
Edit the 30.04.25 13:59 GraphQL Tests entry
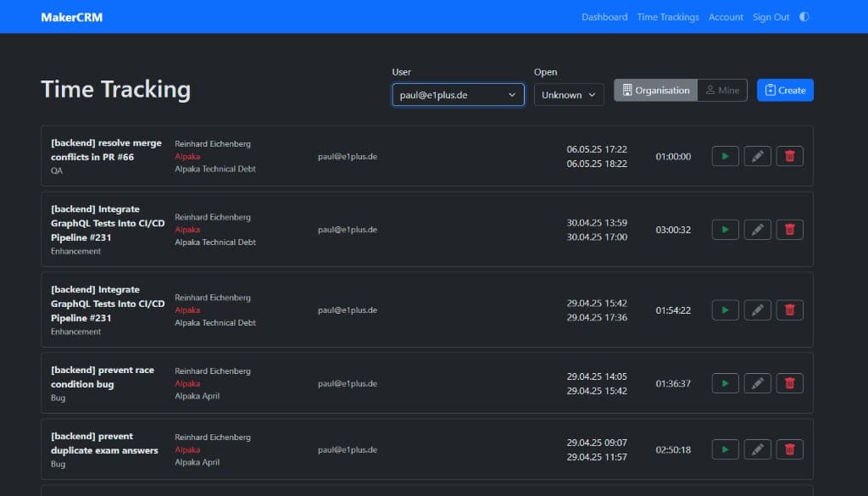pos(757,230)
